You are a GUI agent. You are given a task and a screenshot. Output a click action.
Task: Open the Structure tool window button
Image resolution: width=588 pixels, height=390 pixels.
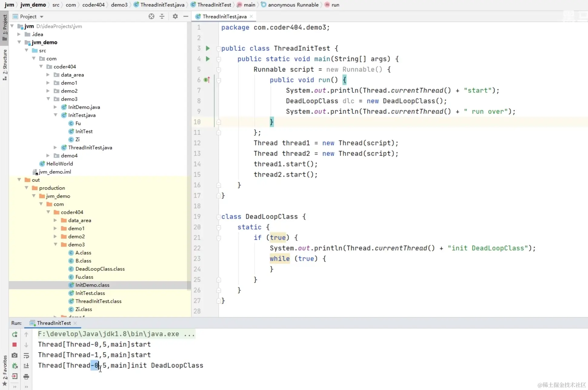point(5,64)
